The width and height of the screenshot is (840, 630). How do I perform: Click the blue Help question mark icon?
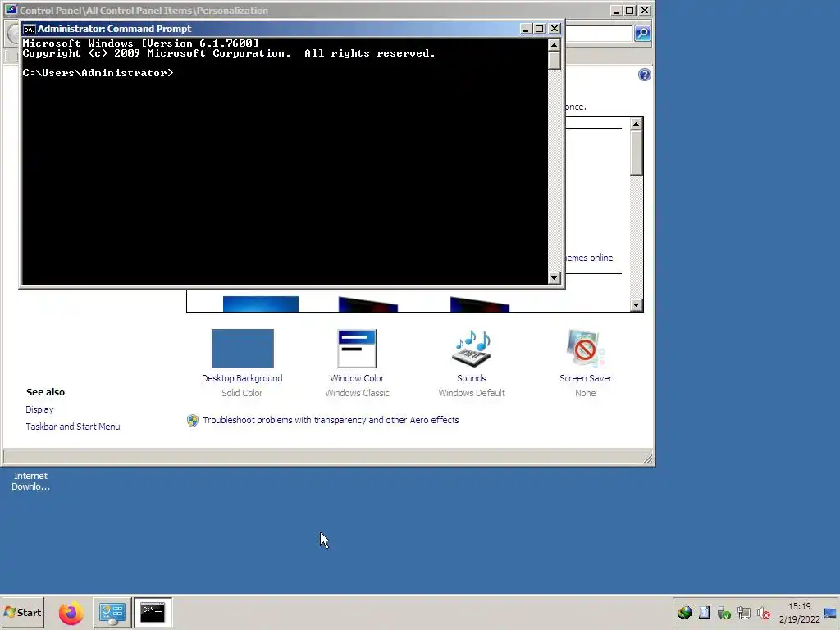click(x=645, y=75)
